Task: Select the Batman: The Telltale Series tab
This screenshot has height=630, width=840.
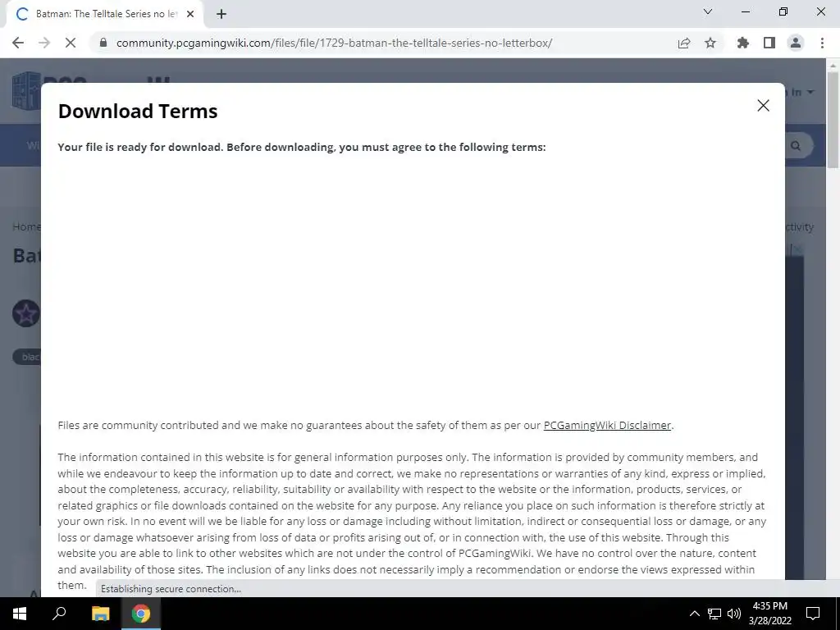Action: (x=106, y=14)
